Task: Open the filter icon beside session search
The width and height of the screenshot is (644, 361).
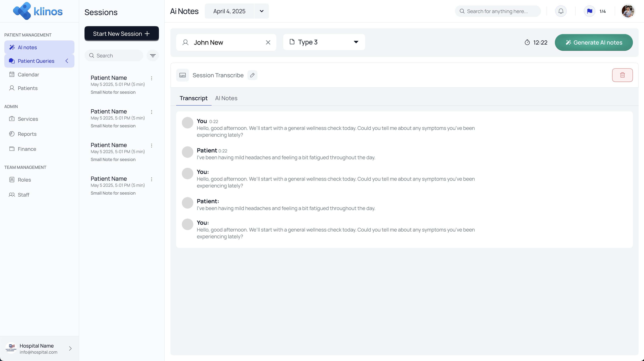Action: 153,55
